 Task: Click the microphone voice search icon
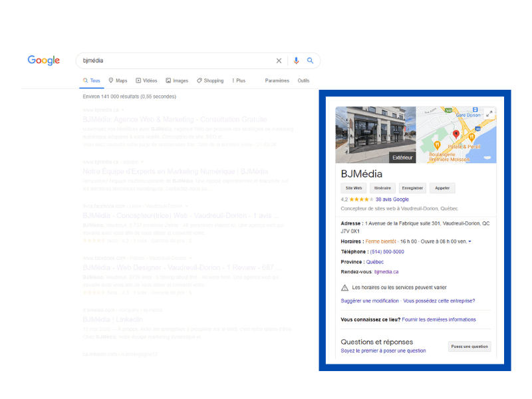(x=296, y=61)
